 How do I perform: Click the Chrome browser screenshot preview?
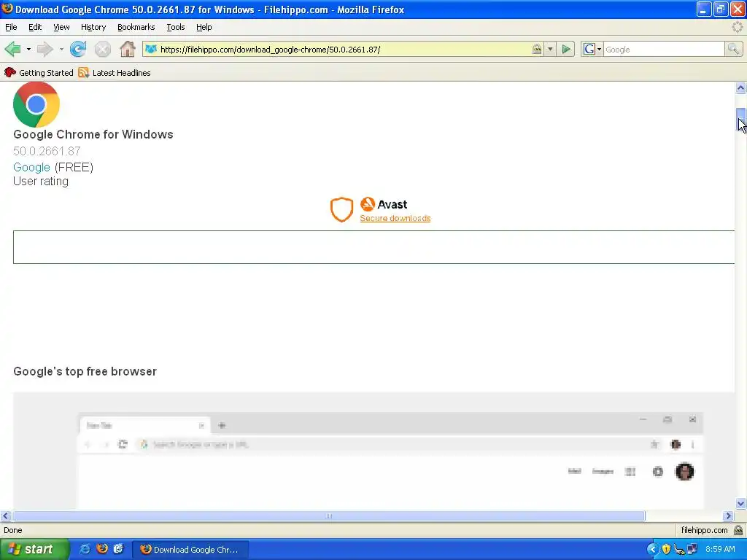click(x=373, y=451)
